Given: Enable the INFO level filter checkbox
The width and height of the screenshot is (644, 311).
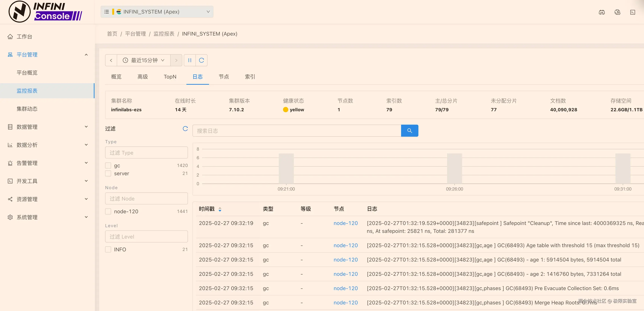Looking at the screenshot, I should coord(108,249).
